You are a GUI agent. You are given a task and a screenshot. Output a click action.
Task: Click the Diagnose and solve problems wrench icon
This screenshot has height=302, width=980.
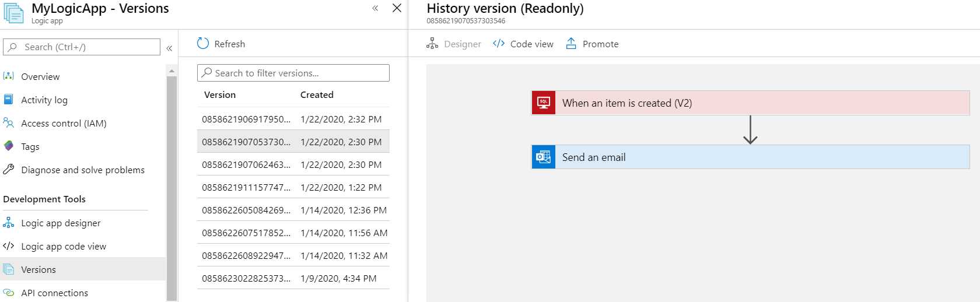(9, 170)
